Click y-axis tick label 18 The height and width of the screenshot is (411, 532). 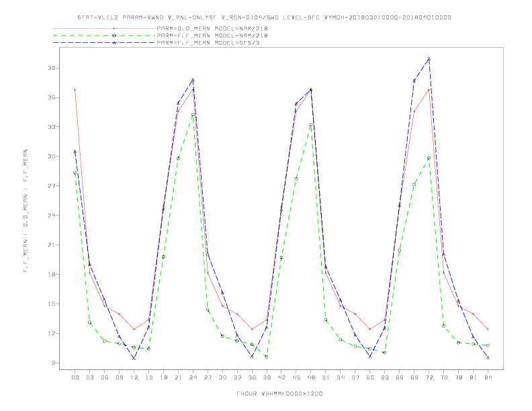[x=51, y=275]
